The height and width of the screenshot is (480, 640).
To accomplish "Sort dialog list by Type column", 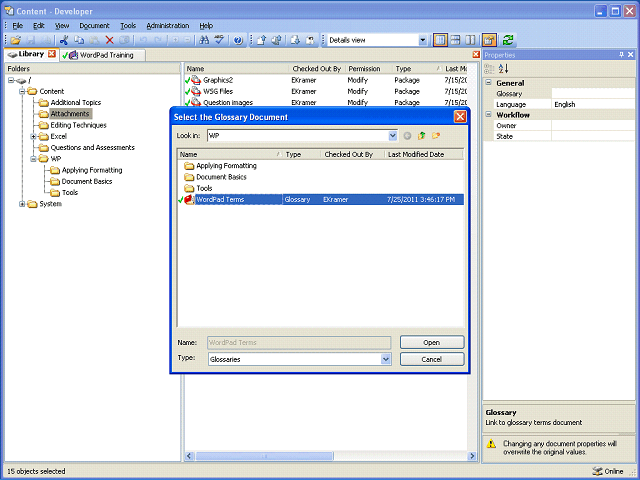I will tap(302, 154).
